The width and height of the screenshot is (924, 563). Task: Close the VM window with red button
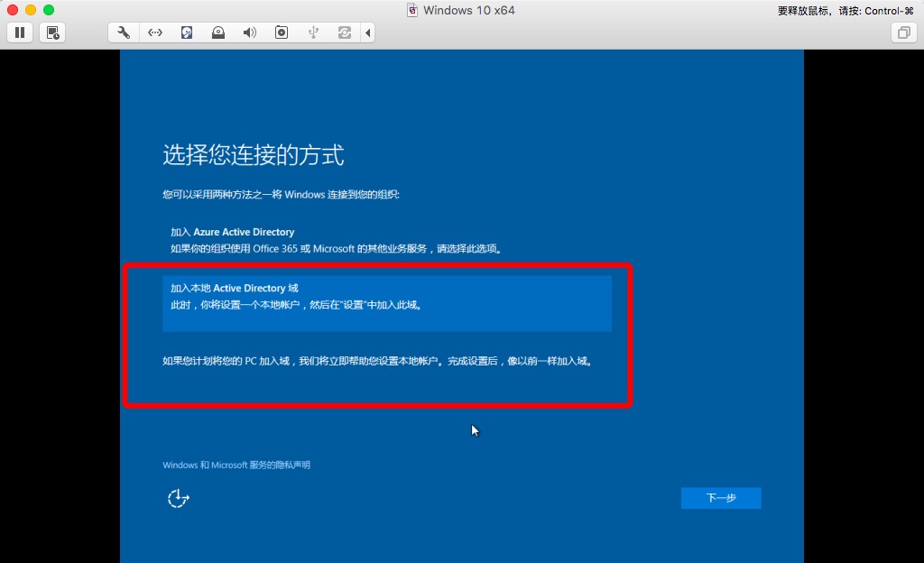pyautogui.click(x=13, y=10)
